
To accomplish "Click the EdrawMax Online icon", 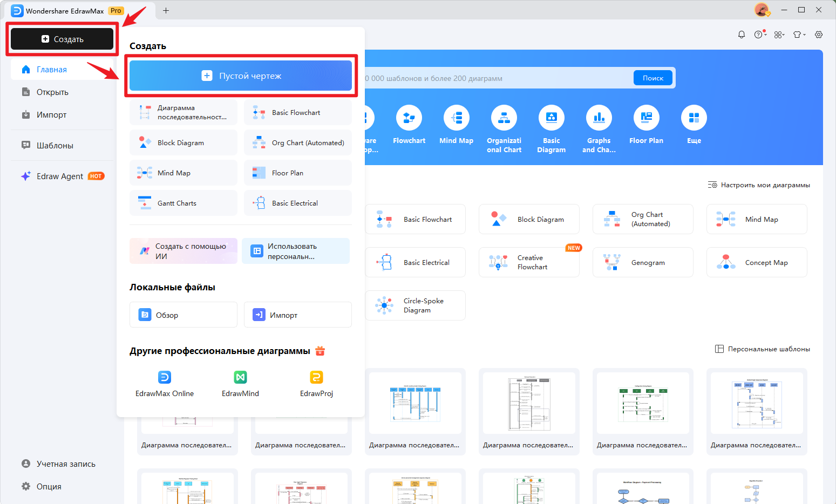I will coord(164,377).
